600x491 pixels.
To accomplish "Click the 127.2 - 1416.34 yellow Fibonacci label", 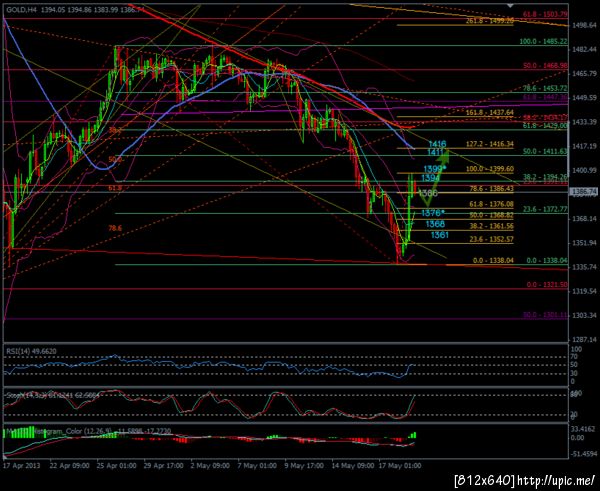I will (x=489, y=144).
